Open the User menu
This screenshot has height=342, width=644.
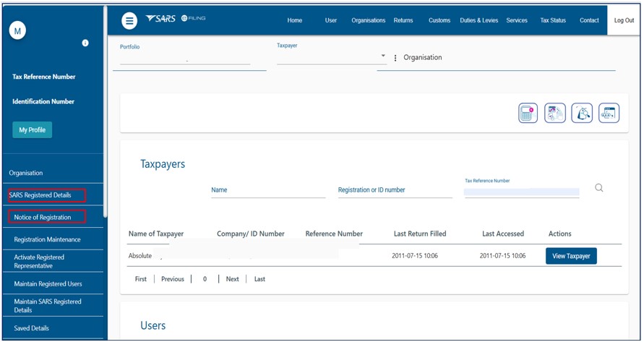[330, 20]
